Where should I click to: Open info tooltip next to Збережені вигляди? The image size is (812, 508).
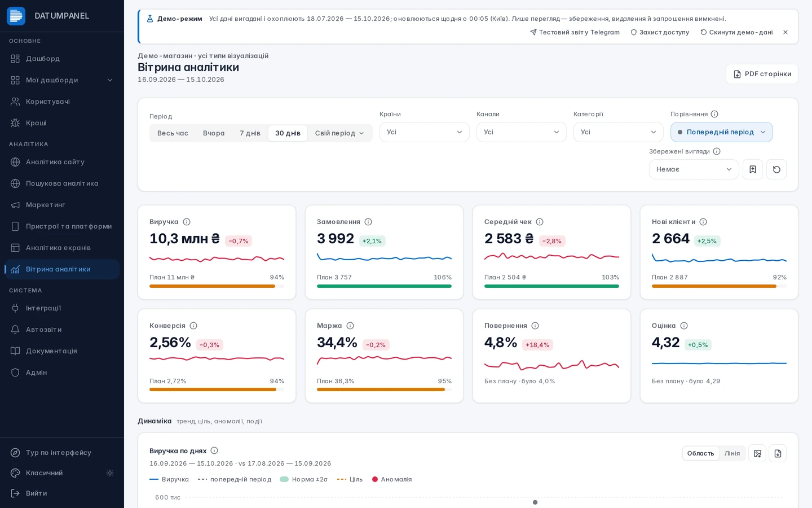click(717, 151)
